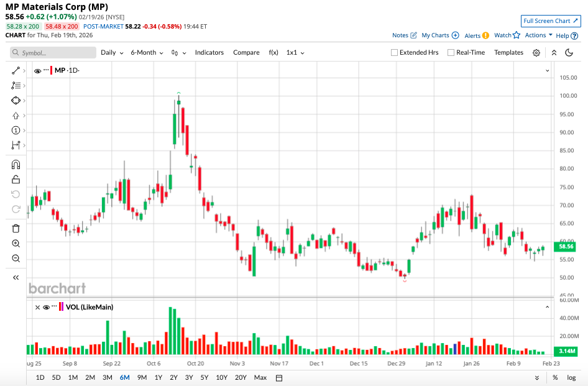This screenshot has height=386, width=588.
Task: Collapse the volume pane chevron
Action: [x=547, y=307]
